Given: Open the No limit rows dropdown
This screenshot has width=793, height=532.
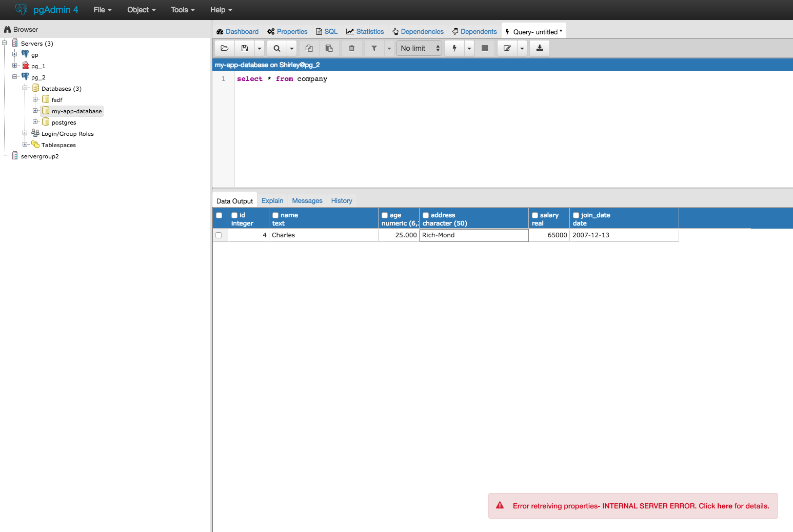Looking at the screenshot, I should click(x=419, y=48).
